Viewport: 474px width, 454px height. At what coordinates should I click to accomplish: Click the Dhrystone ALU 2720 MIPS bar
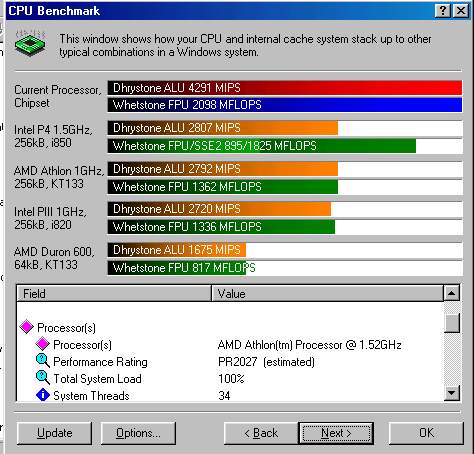(219, 209)
